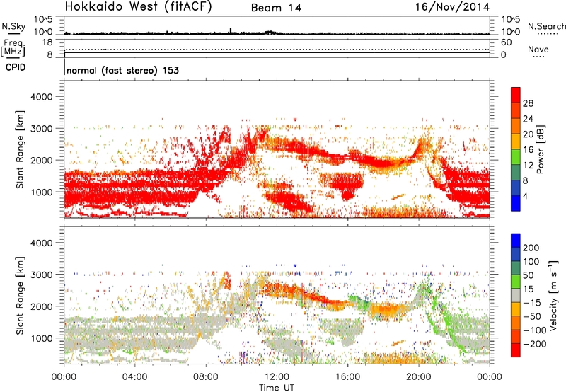This screenshot has height=392, width=566.
Task: Click the "-15" tick on Velocity colorbar
Action: pyautogui.click(x=532, y=303)
